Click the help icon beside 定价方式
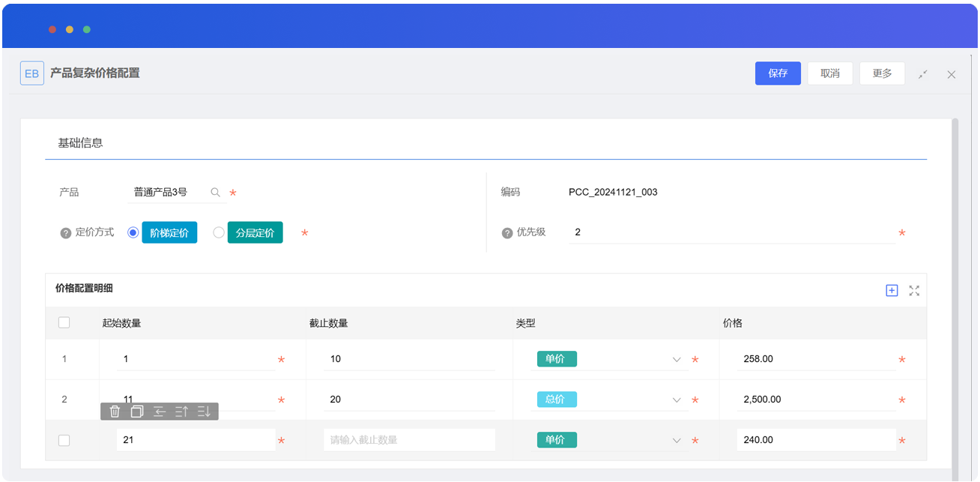Screen dimensions: 980x482 click(65, 233)
